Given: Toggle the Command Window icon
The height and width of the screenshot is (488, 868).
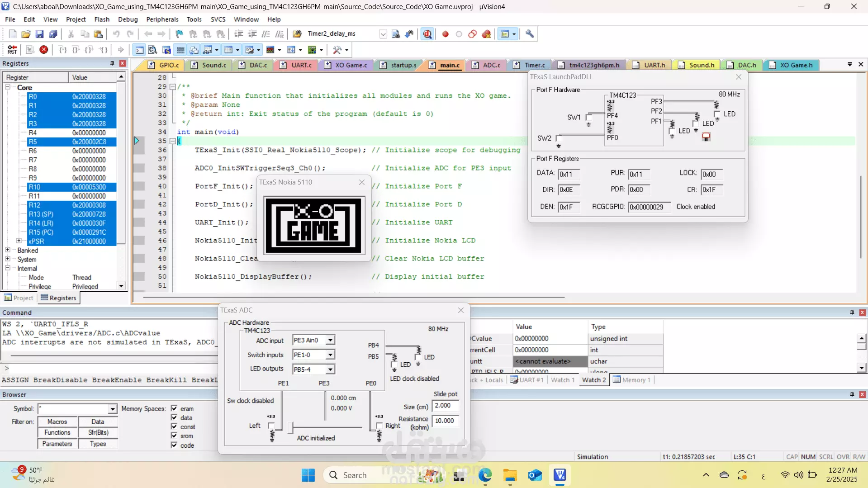Looking at the screenshot, I should tap(140, 50).
